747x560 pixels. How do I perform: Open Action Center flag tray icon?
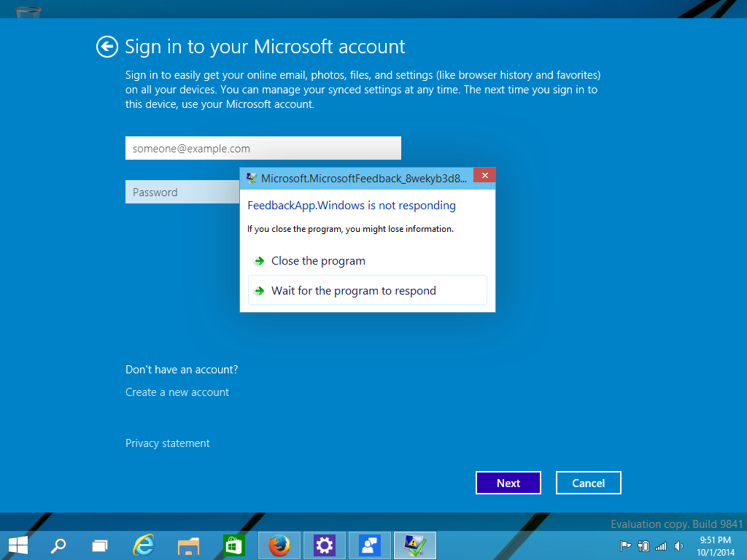625,546
